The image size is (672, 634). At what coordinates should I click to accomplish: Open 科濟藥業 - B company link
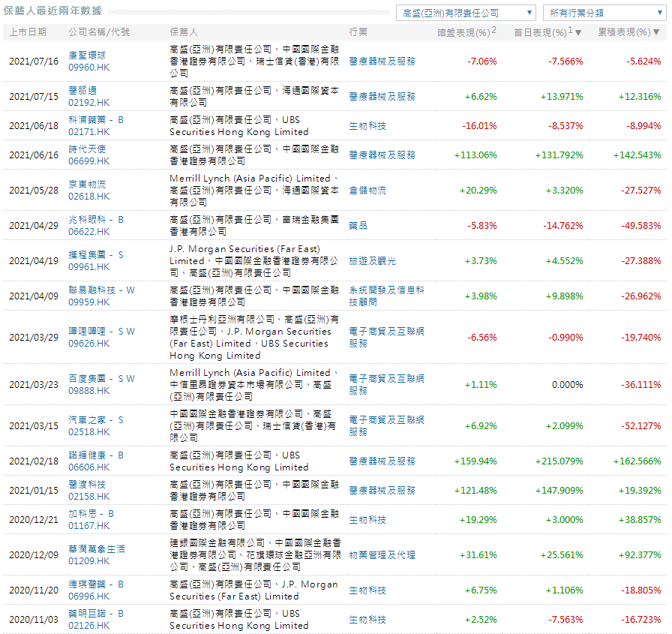96,119
